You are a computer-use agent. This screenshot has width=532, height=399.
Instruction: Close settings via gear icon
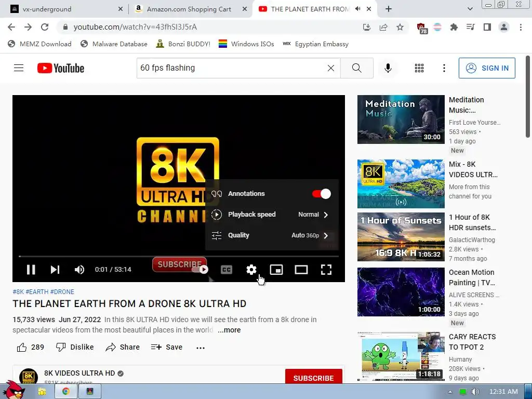tap(251, 270)
